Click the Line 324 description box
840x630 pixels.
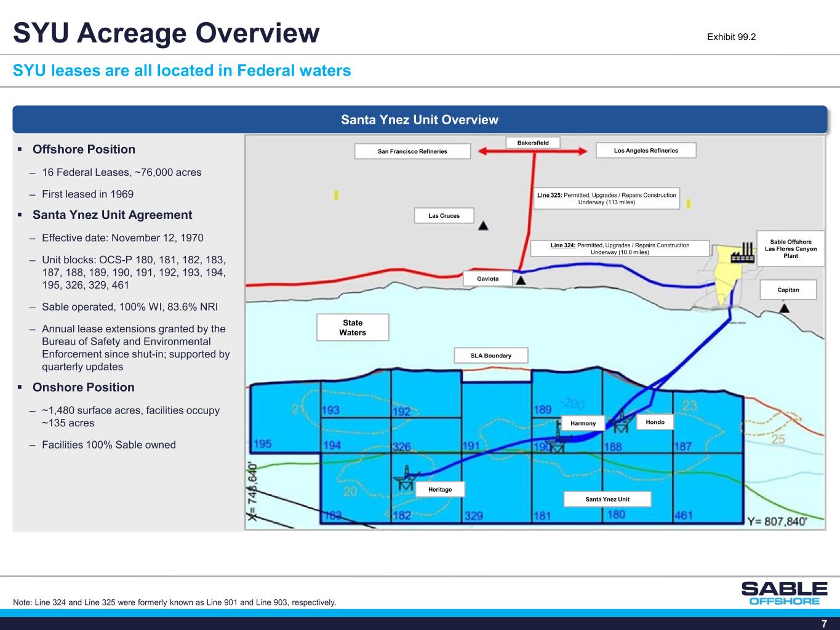pyautogui.click(x=620, y=249)
